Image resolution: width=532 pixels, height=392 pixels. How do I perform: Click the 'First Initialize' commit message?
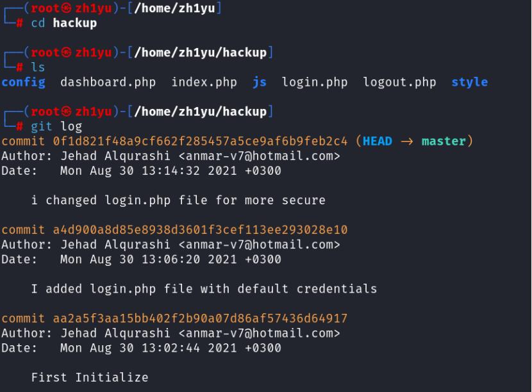tap(90, 377)
